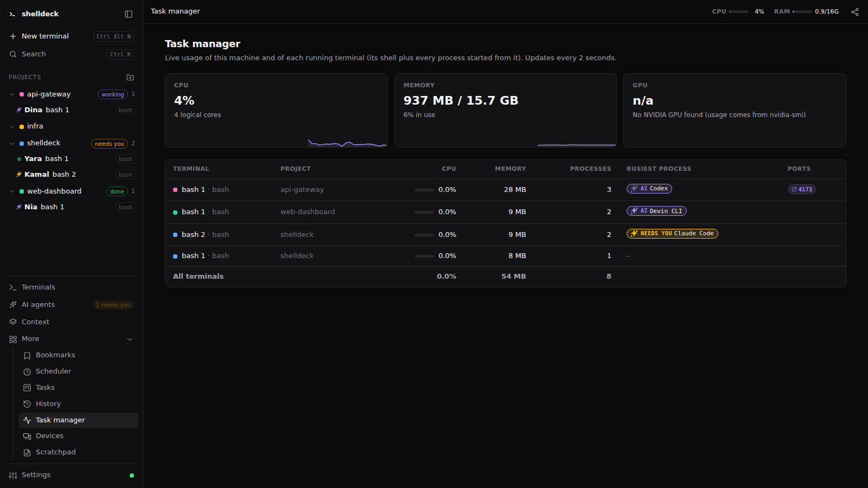Collapse the web-dashboard project chevron
The height and width of the screenshot is (488, 868).
12,191
